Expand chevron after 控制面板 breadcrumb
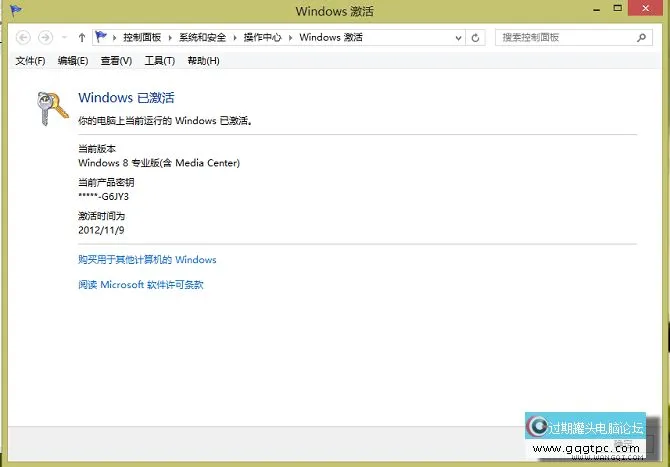Image resolution: width=670 pixels, height=467 pixels. pyautogui.click(x=170, y=38)
